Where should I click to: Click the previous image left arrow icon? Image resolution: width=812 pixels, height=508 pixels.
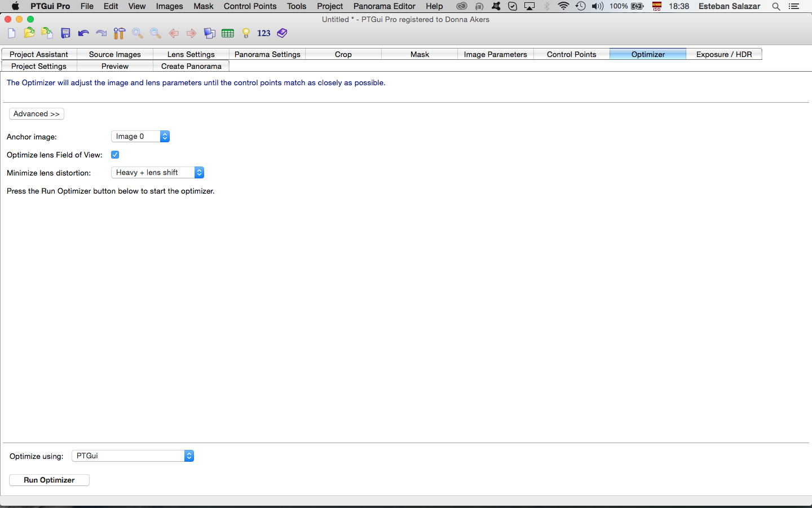(174, 33)
